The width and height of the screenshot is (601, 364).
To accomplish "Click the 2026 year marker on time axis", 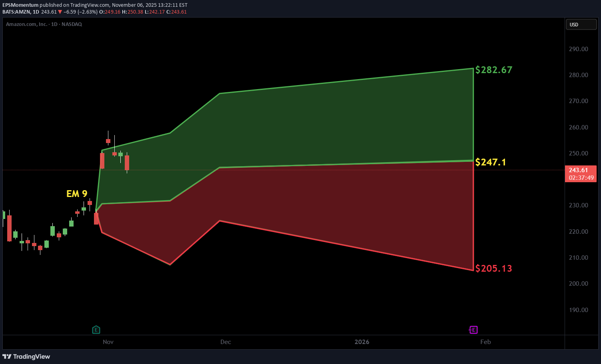I will (362, 342).
